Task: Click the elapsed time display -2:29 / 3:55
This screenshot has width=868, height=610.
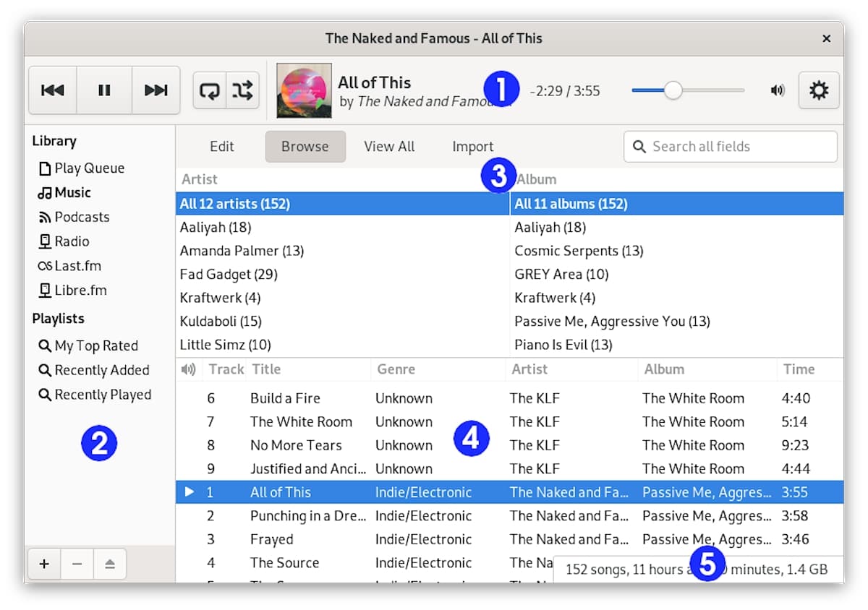Action: [564, 91]
